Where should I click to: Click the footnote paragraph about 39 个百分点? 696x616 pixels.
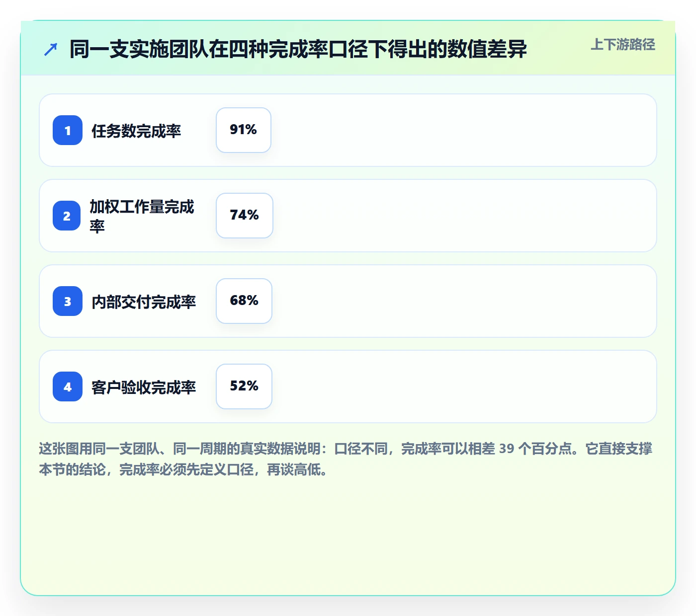[x=346, y=459]
